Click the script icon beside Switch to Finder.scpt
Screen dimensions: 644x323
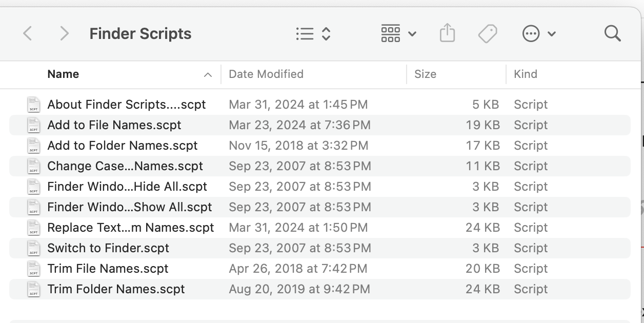point(34,248)
